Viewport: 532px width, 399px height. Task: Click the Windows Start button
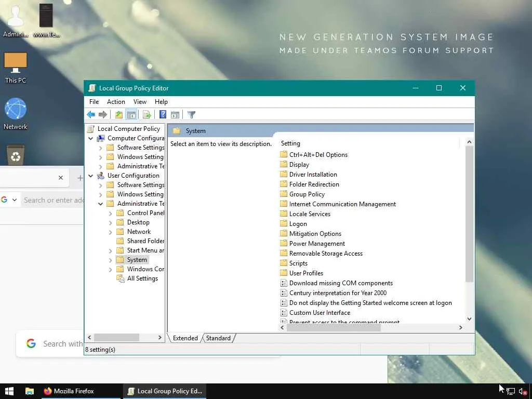(x=9, y=391)
